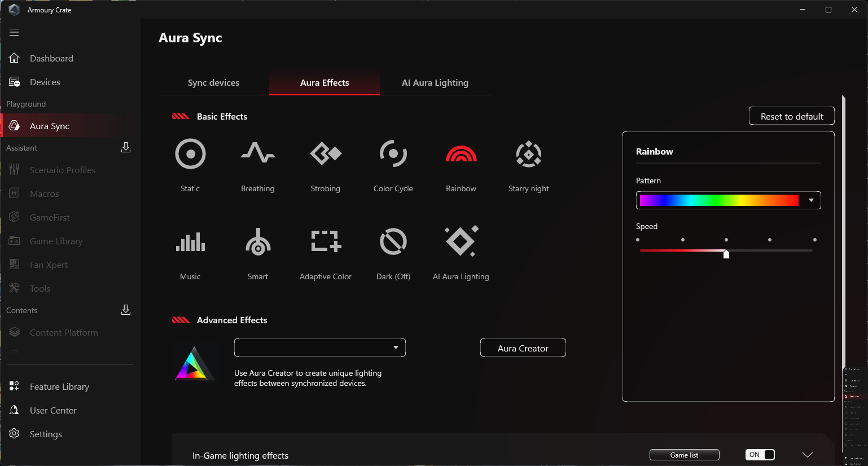Image resolution: width=868 pixels, height=466 pixels.
Task: Select the Adaptive Color effect
Action: (326, 241)
